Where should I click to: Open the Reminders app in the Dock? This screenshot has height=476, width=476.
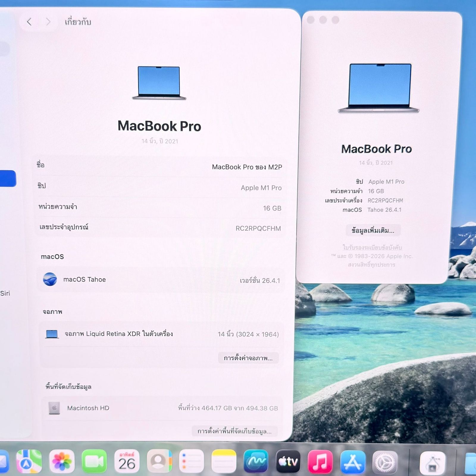click(x=192, y=461)
